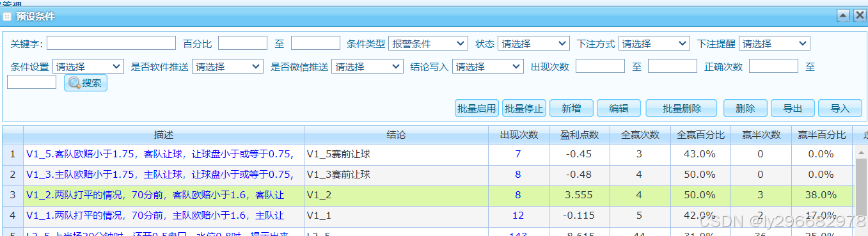This screenshot has width=868, height=236.
Task: Click the 搜索 button with the magnifier icon
Action: click(x=85, y=83)
